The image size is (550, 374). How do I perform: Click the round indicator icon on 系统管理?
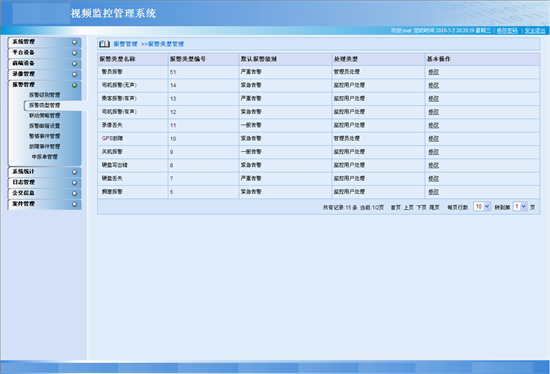74,42
